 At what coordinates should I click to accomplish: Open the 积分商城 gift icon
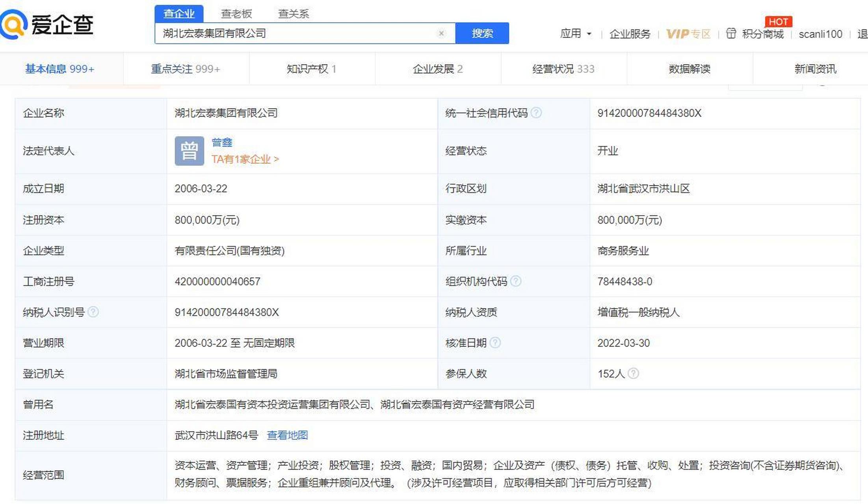click(x=731, y=34)
